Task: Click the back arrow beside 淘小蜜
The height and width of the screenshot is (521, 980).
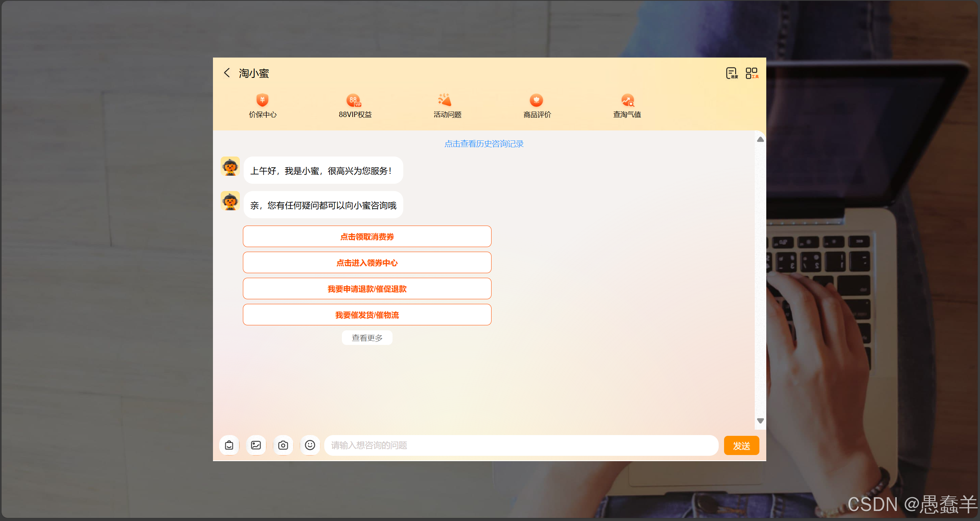Action: pyautogui.click(x=227, y=73)
